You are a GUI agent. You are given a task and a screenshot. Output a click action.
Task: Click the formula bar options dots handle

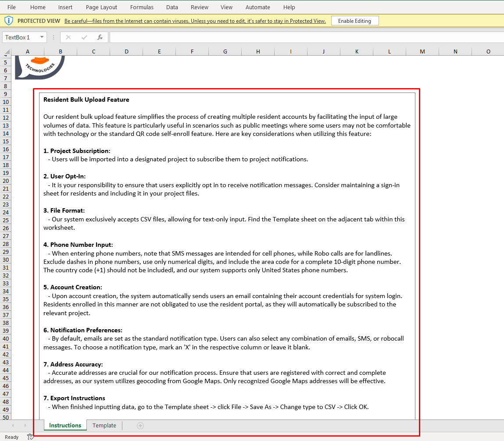(54, 37)
